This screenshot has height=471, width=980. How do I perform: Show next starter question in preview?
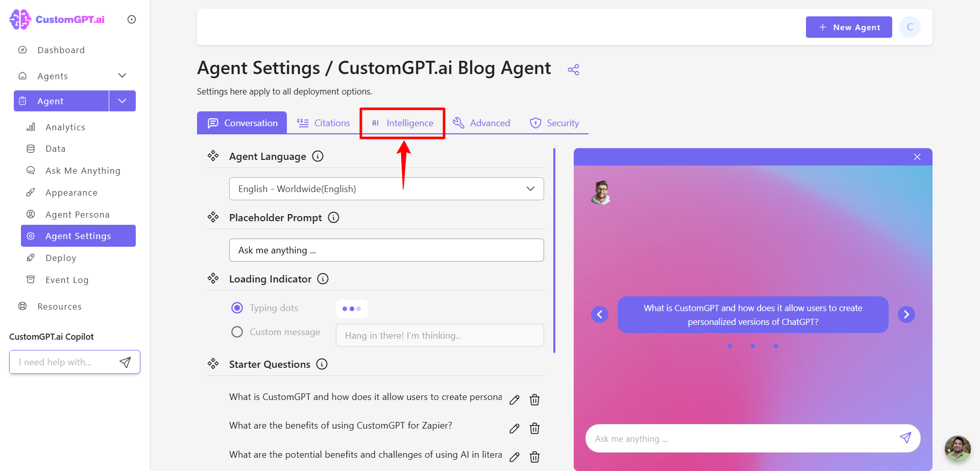click(x=906, y=314)
